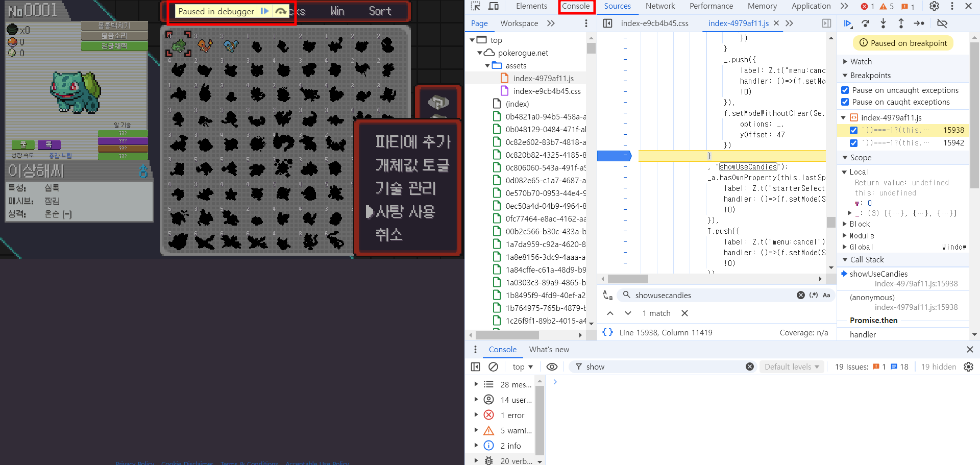This screenshot has width=980, height=465.
Task: Close the index-4979af11.js editor tab
Action: [x=776, y=23]
